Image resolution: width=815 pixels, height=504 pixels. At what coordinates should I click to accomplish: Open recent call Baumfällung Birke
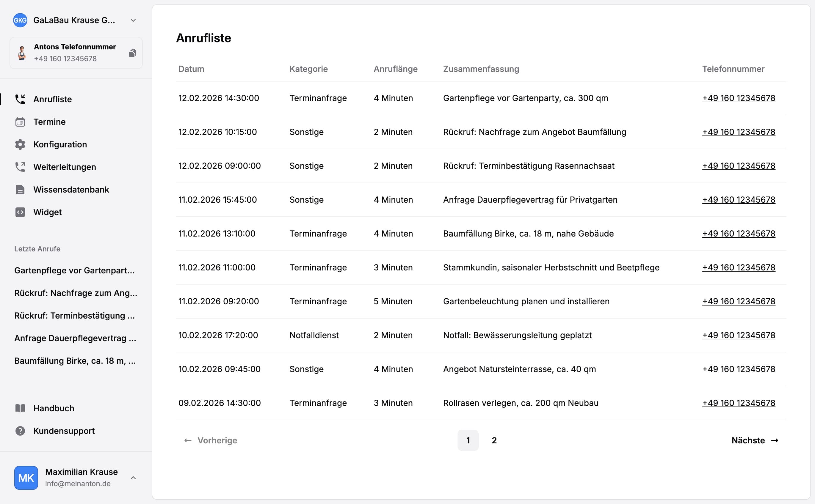coord(75,360)
